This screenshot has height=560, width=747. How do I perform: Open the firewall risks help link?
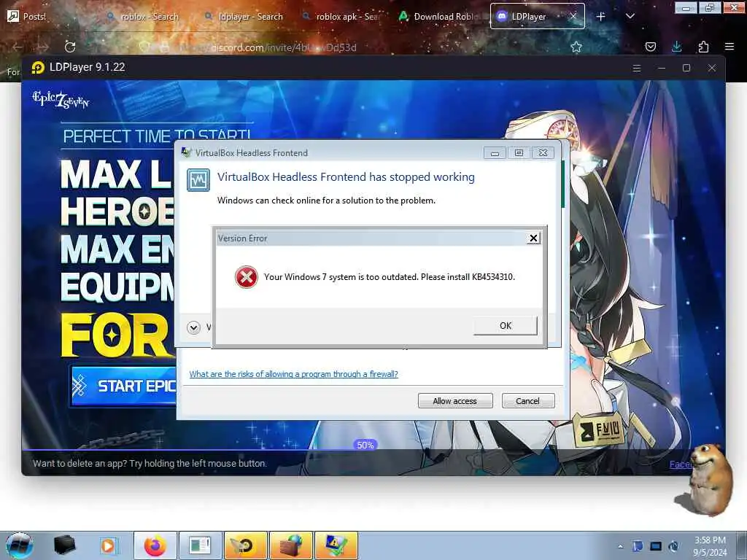click(293, 374)
